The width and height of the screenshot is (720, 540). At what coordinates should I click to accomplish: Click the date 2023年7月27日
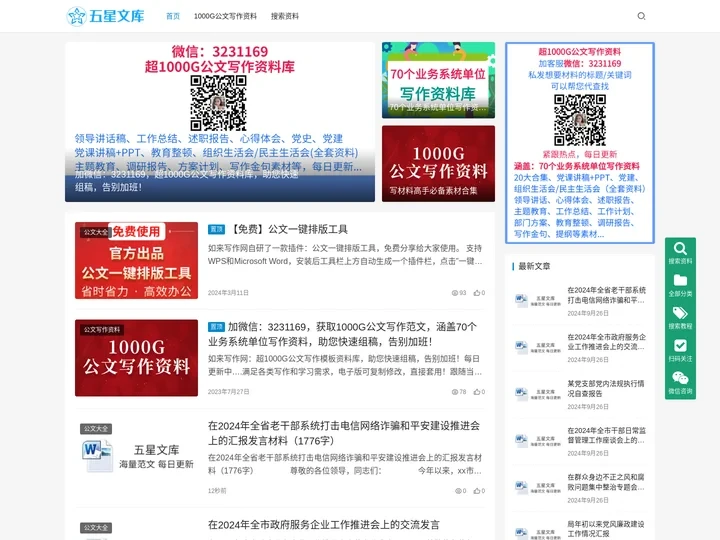[x=228, y=392]
